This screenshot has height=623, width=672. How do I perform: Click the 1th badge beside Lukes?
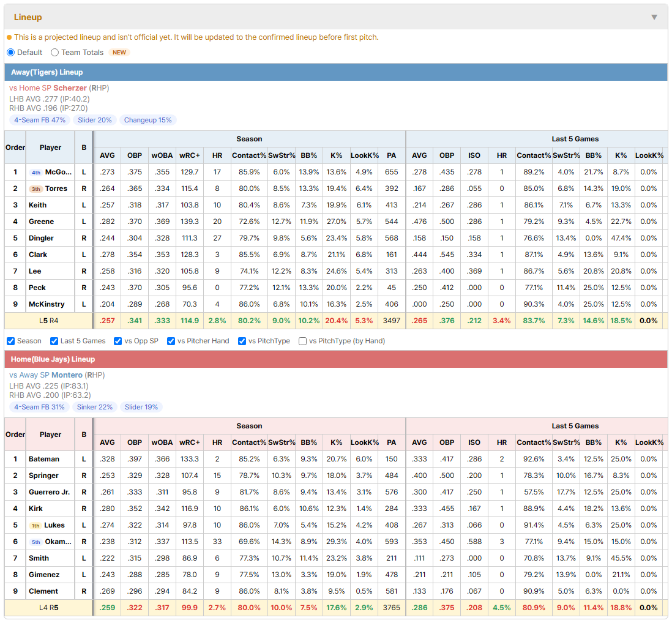click(35, 525)
